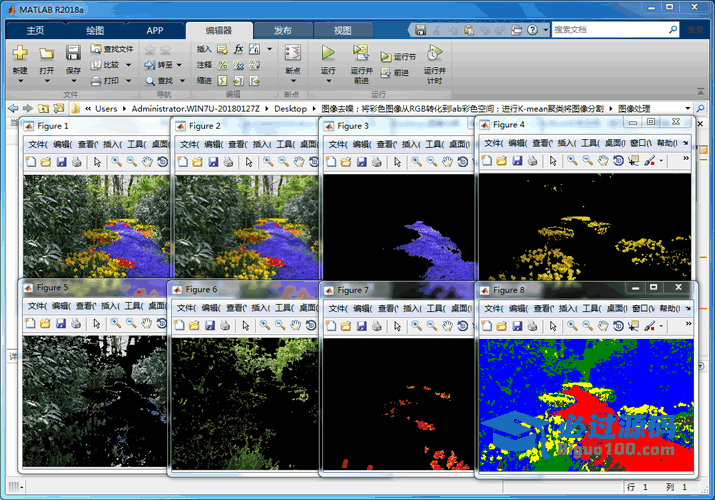715x500 pixels.
Task: Expand the Run button dropdown arrow
Action: tap(328, 81)
